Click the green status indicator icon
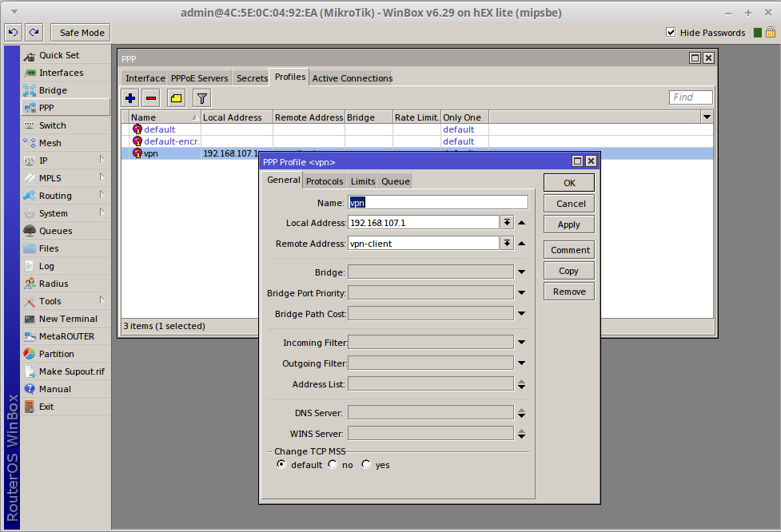Screen dimensions: 781x532 tap(758, 33)
